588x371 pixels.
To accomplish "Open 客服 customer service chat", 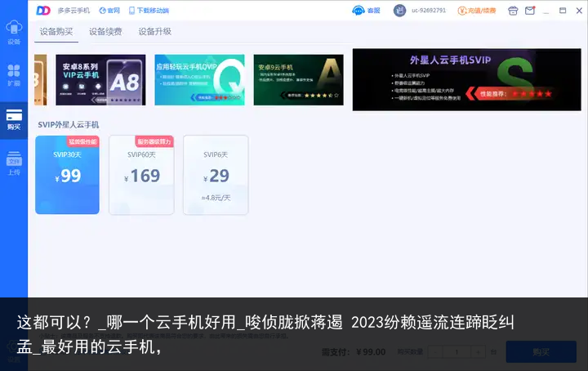I will pos(366,11).
